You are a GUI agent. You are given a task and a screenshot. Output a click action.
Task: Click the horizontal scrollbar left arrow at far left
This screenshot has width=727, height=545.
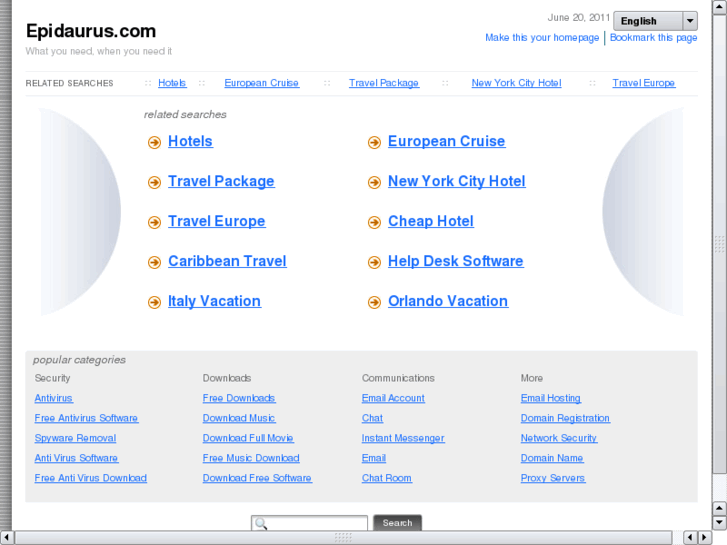[x=6, y=537]
